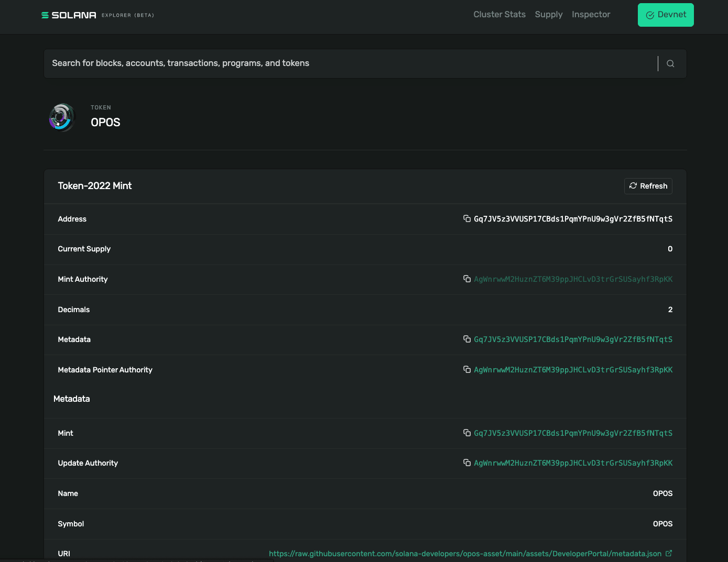This screenshot has height=562, width=728.
Task: Copy the Metadata Pointer Authority address
Action: pyautogui.click(x=466, y=369)
